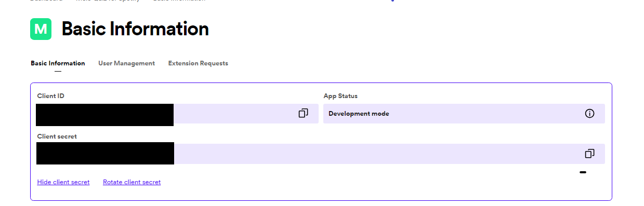The width and height of the screenshot is (644, 206).
Task: Click the App Status label
Action: tap(340, 96)
